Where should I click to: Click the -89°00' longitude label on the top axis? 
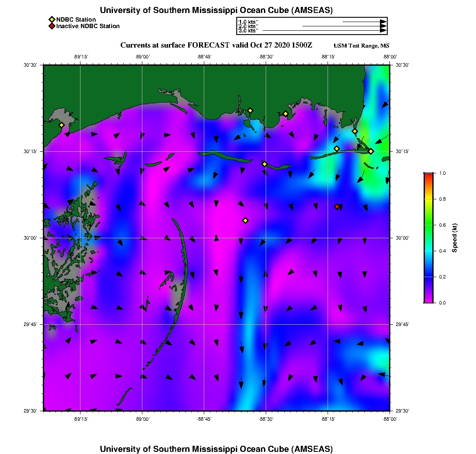[142, 57]
